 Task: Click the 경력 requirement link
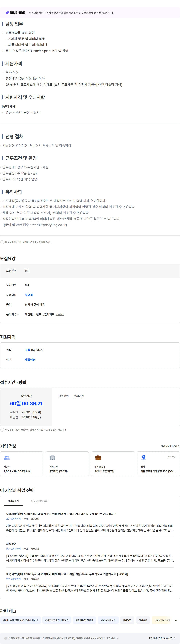click(x=28, y=350)
